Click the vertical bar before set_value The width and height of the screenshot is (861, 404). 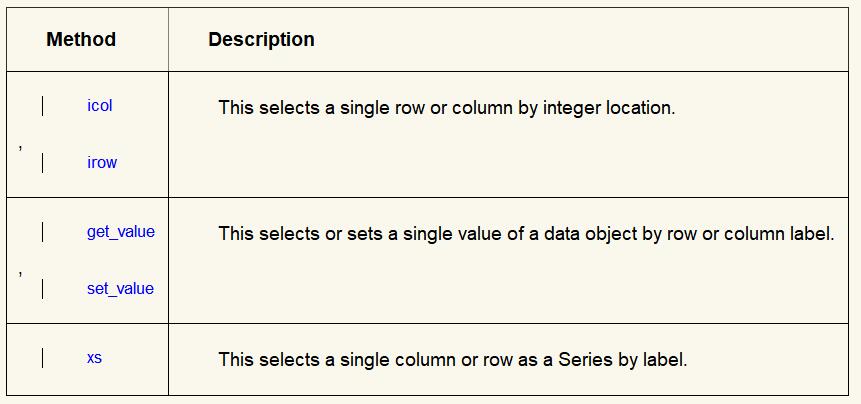[x=42, y=289]
